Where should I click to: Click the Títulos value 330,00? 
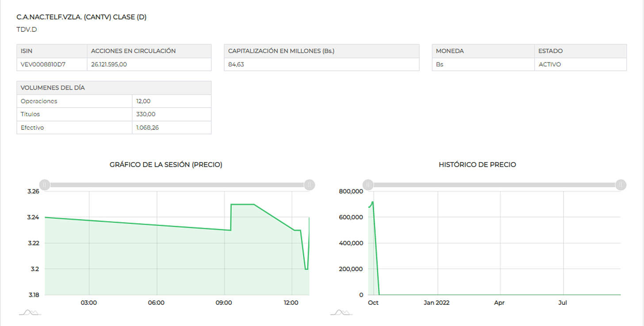(146, 114)
